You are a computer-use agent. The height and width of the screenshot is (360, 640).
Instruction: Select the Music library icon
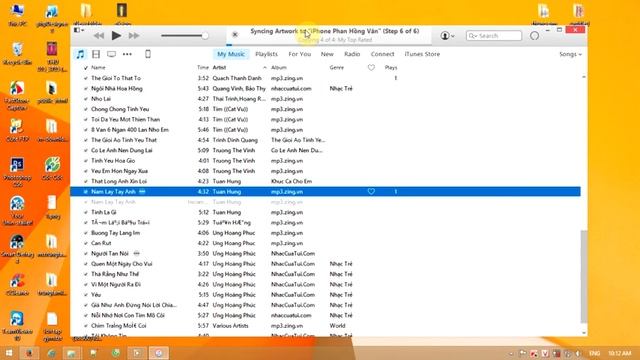pyautogui.click(x=80, y=54)
